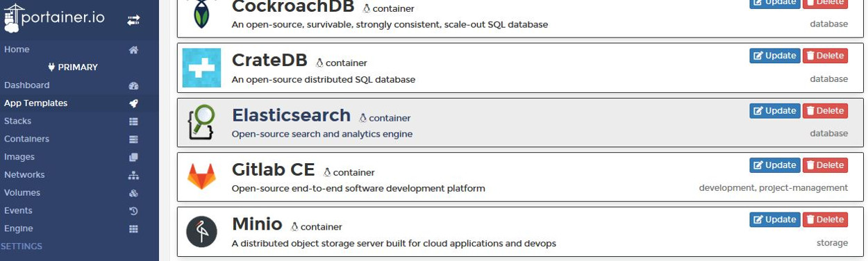Click the Volumes cubes icon
This screenshot has width=868, height=261.
[133, 193]
